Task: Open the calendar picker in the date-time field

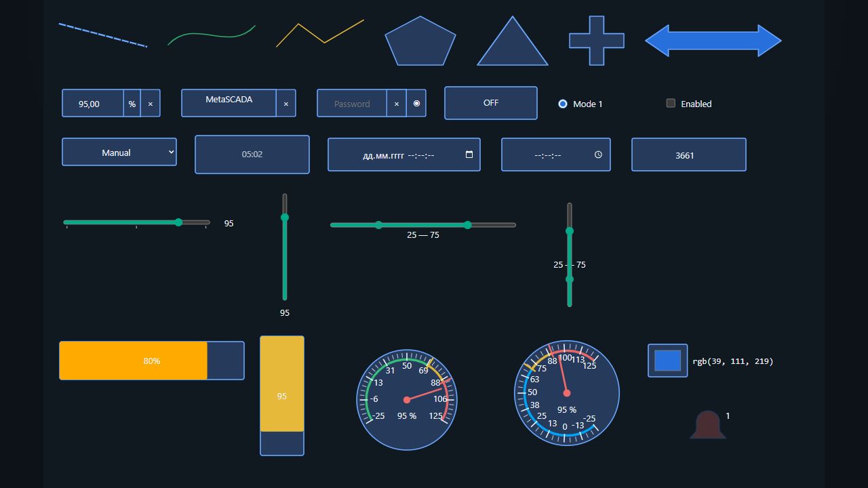Action: point(469,155)
